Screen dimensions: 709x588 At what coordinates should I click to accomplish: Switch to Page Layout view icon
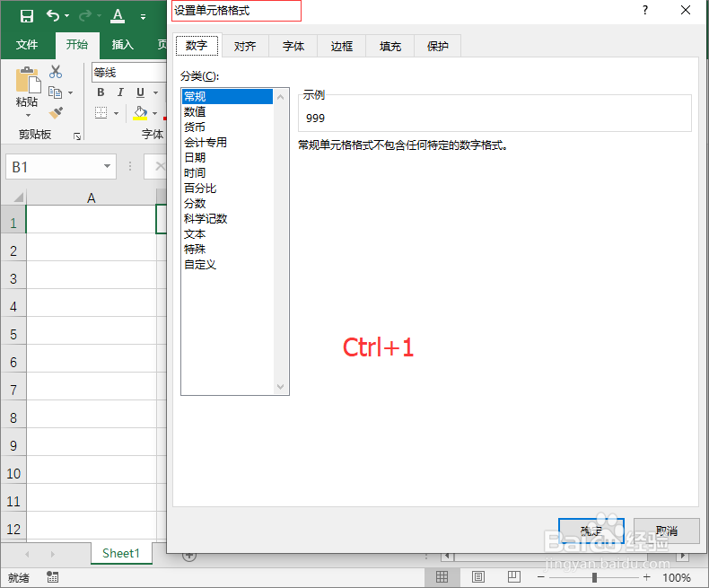(x=478, y=577)
